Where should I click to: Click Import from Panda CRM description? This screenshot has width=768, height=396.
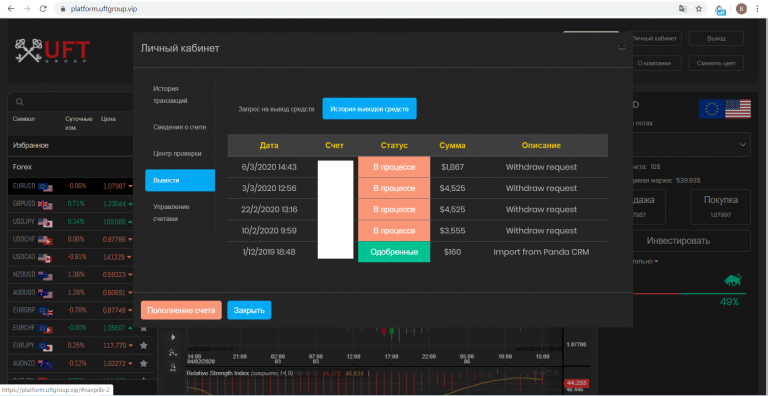tap(541, 252)
